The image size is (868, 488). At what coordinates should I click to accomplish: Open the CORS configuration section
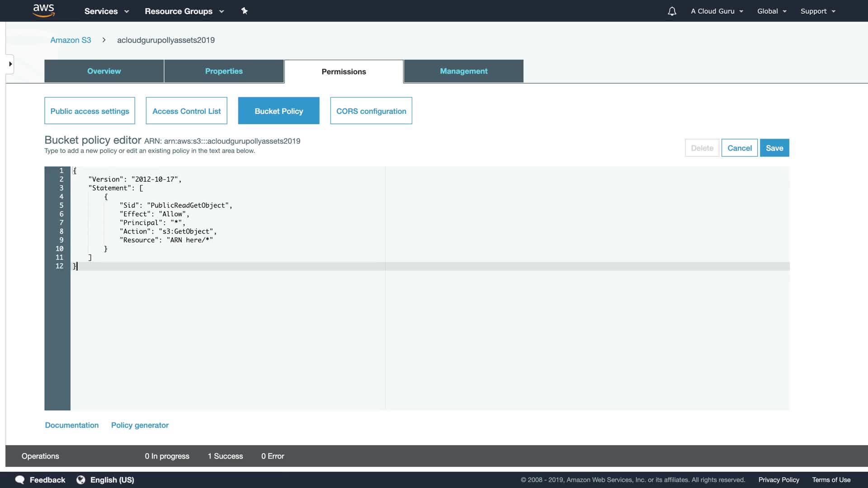[371, 111]
